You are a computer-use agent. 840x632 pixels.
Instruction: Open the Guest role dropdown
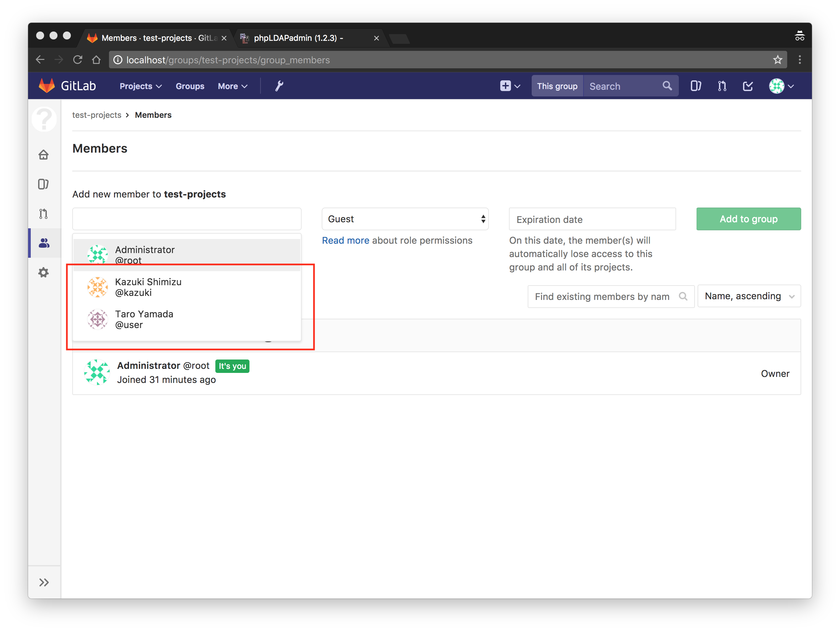point(405,219)
